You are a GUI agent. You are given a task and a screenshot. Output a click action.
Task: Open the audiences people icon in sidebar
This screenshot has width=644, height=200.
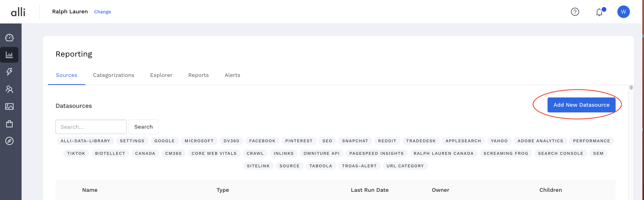click(9, 89)
